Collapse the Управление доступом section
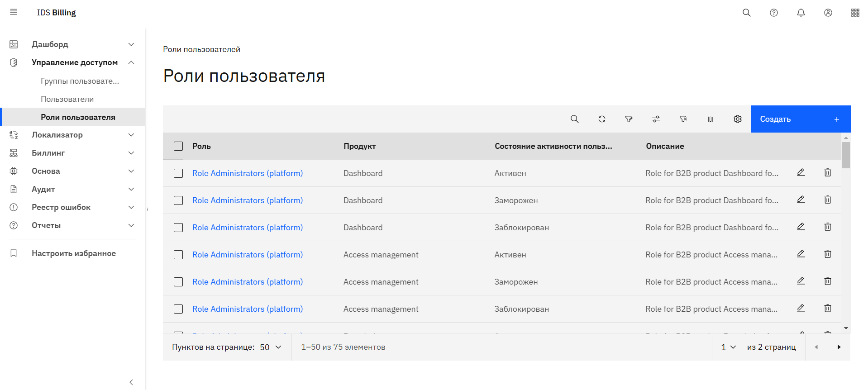This screenshot has width=868, height=390. point(131,62)
